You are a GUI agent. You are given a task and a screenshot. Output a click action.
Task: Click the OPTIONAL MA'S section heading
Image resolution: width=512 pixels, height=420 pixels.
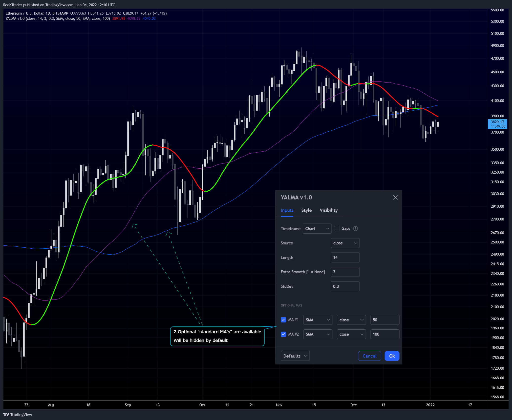[x=291, y=305]
